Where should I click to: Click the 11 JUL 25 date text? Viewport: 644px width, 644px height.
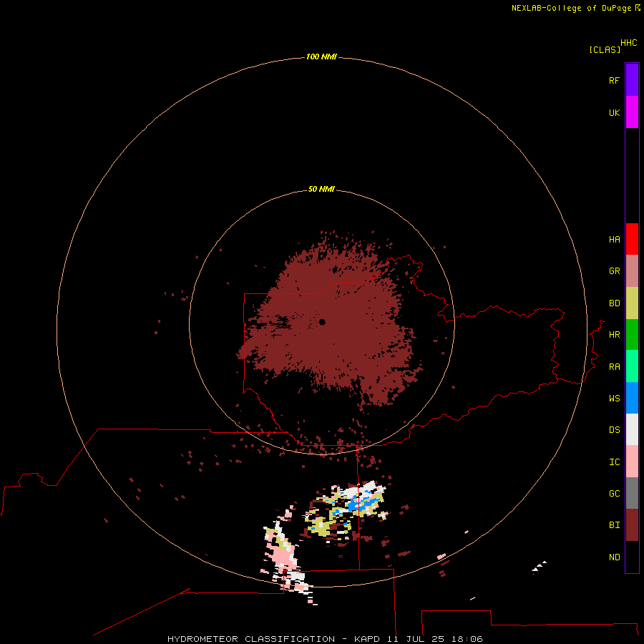pyautogui.click(x=416, y=639)
